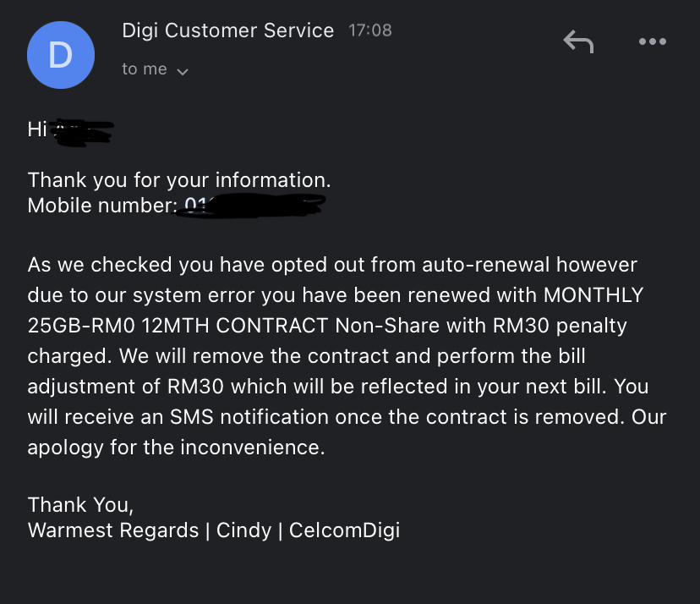This screenshot has height=604, width=700.
Task: Tap the "SMS notification" phrase
Action: click(249, 417)
